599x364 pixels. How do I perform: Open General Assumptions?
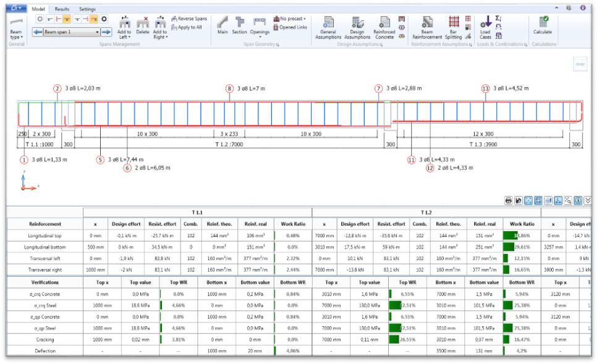(x=328, y=27)
